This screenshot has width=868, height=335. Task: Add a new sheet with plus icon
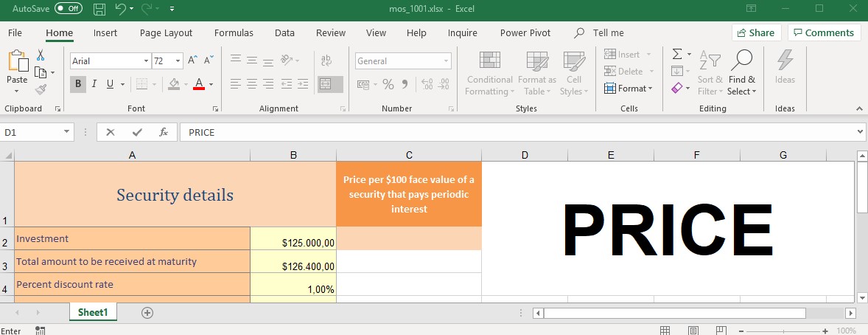tap(147, 313)
